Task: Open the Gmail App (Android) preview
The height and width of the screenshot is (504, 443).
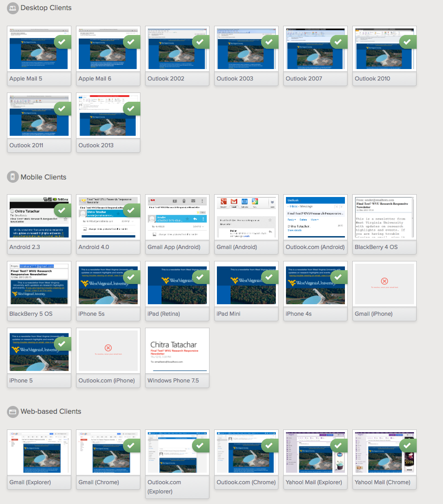Action: coord(177,217)
